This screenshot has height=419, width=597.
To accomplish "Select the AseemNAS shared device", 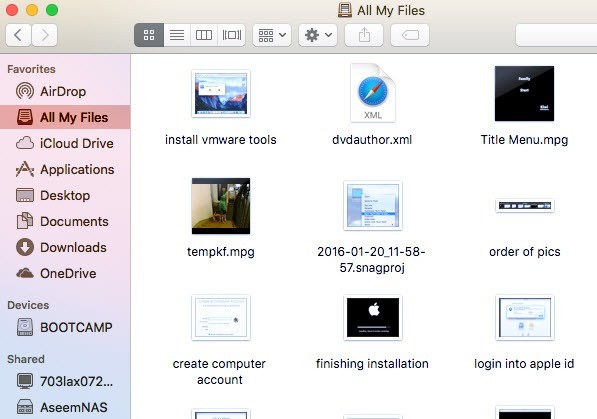I will 65,407.
